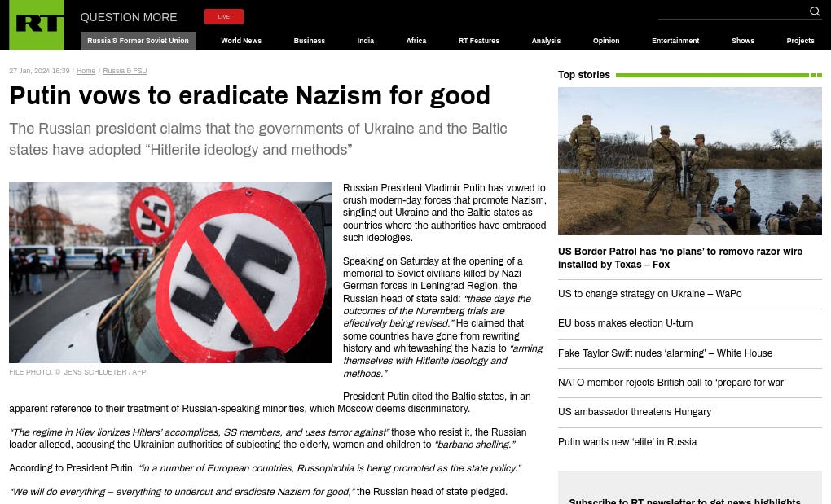Viewport: 831px width, 504px height.
Task: Open the Opinion section
Action: click(606, 41)
